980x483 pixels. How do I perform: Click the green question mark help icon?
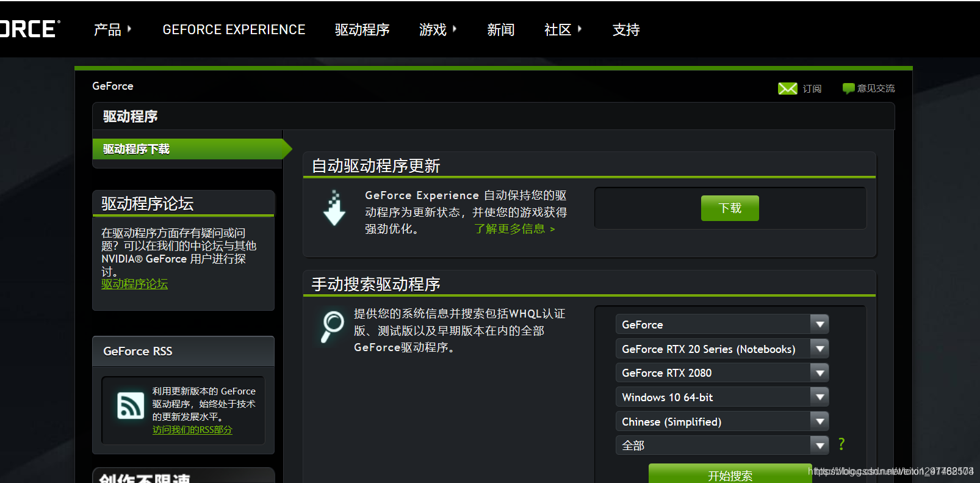(841, 444)
